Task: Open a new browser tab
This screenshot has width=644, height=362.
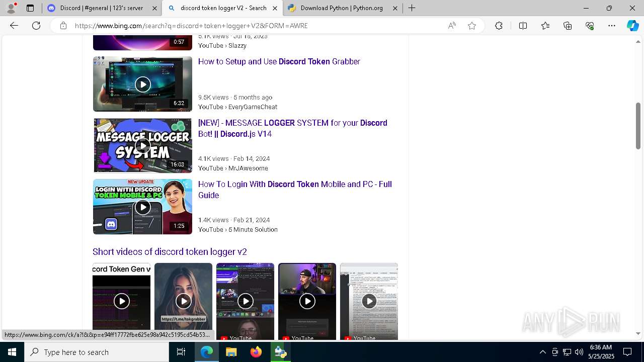Action: [x=412, y=8]
